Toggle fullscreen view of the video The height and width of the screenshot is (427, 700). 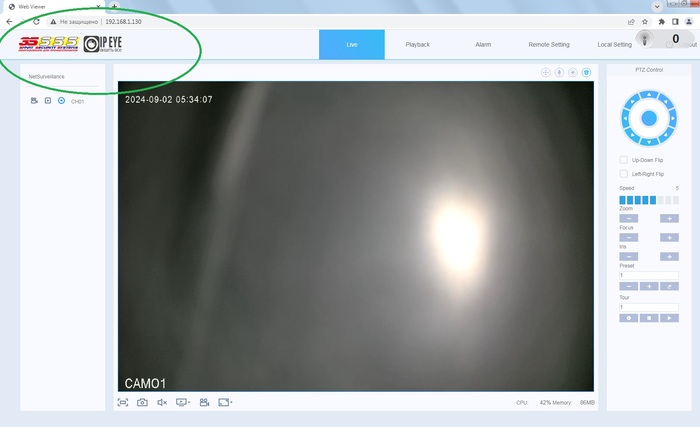[123, 402]
